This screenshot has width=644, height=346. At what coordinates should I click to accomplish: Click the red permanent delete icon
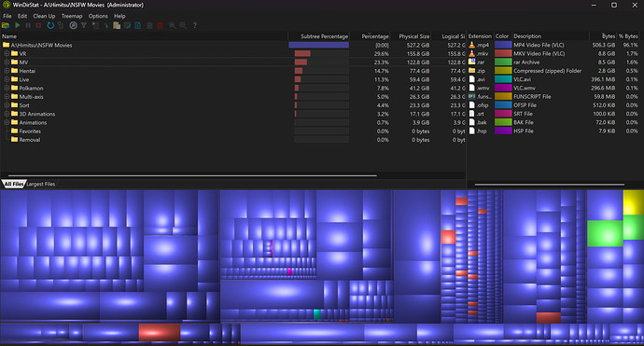pos(161,25)
